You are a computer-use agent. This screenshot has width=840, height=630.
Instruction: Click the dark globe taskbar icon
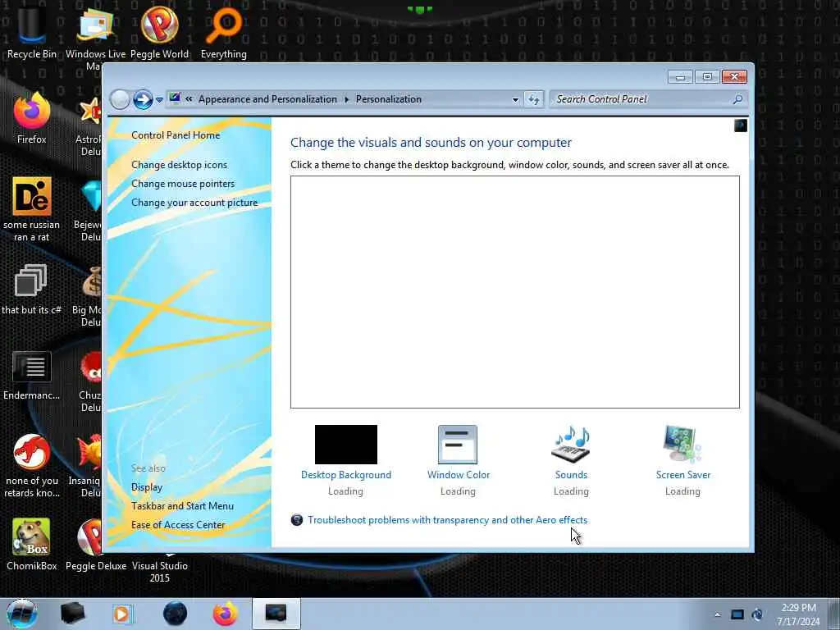[x=175, y=614]
